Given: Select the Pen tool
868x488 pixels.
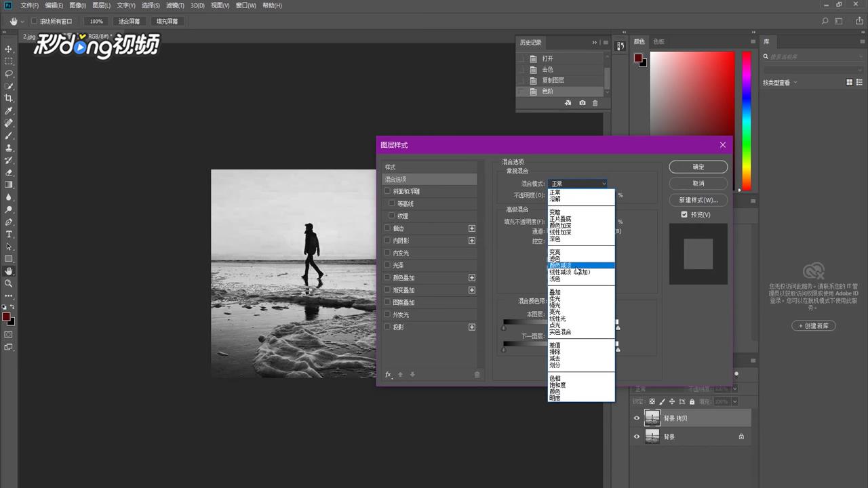Looking at the screenshot, I should coord(9,222).
